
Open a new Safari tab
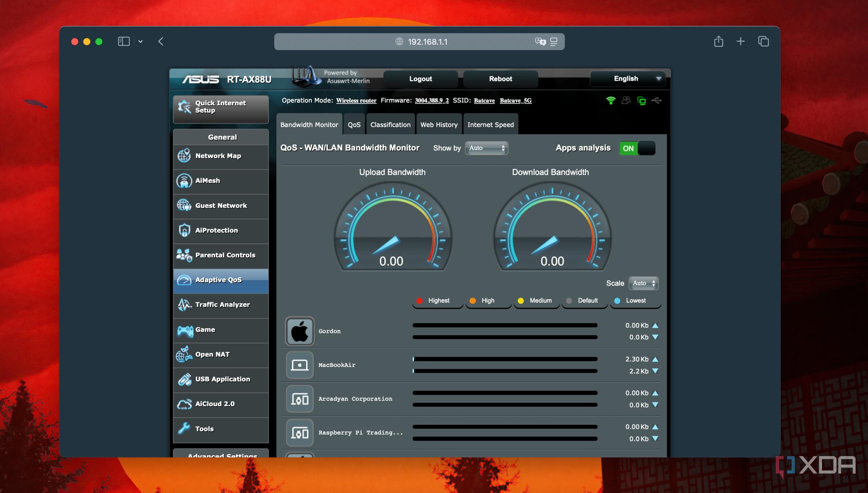click(x=740, y=42)
